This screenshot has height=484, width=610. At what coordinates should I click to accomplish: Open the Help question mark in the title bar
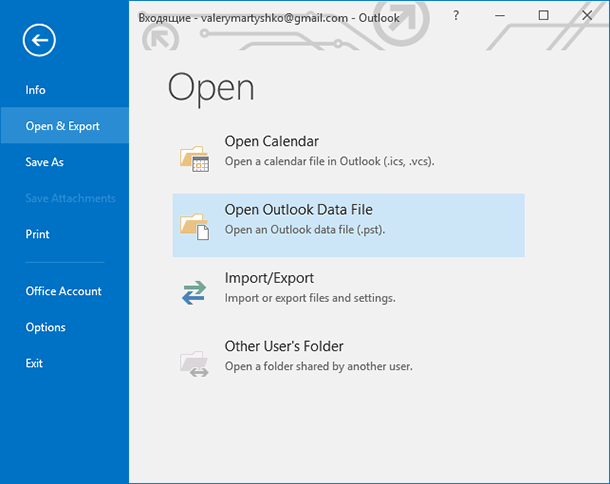coord(456,16)
